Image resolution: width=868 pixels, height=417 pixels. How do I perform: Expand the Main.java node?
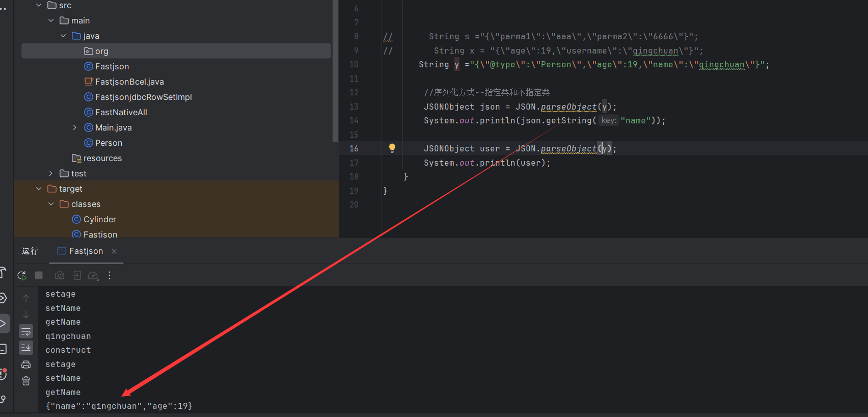75,127
